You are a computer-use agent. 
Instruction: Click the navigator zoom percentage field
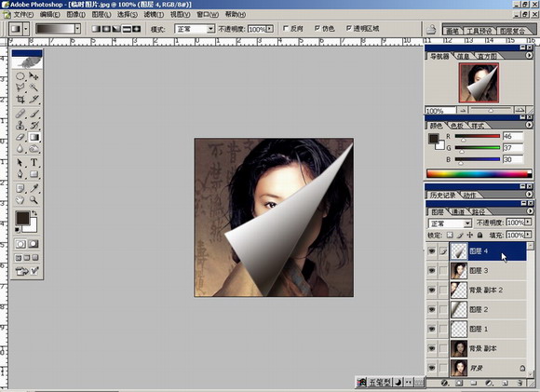coord(440,111)
